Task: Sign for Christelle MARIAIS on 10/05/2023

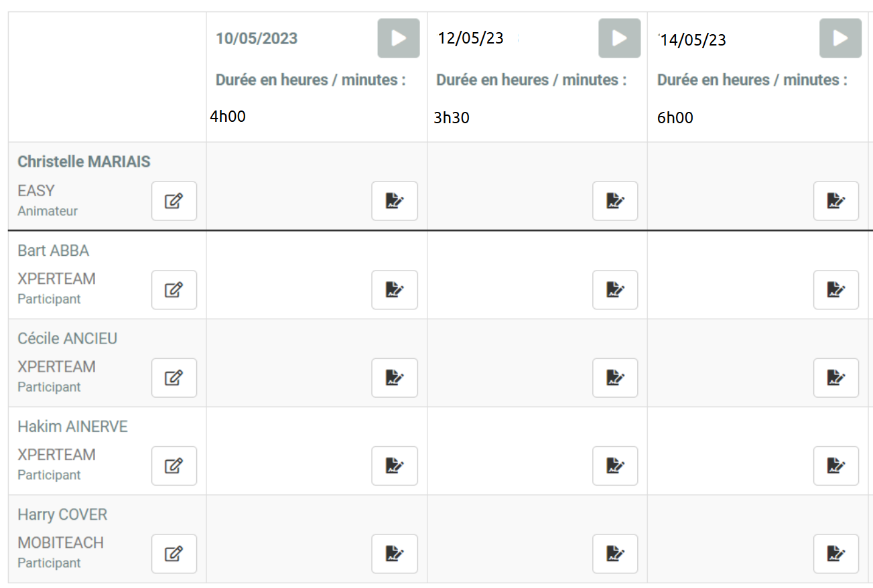Action: point(395,201)
